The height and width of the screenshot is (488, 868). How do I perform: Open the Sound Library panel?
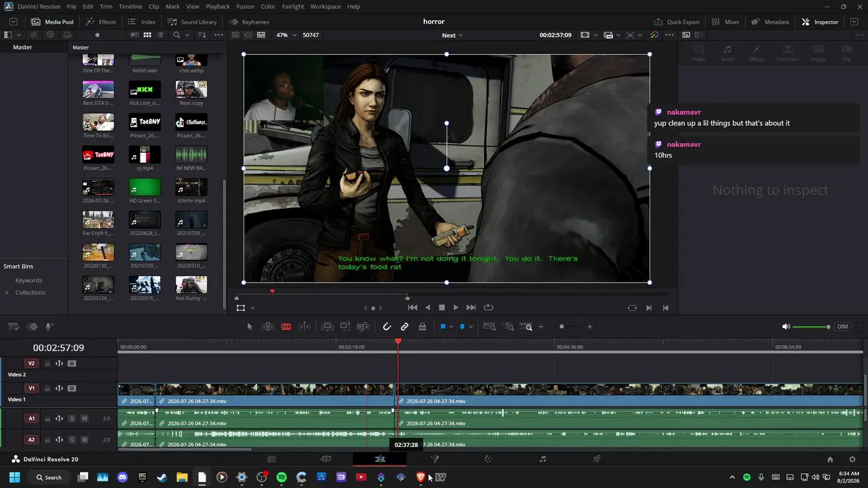tap(192, 22)
